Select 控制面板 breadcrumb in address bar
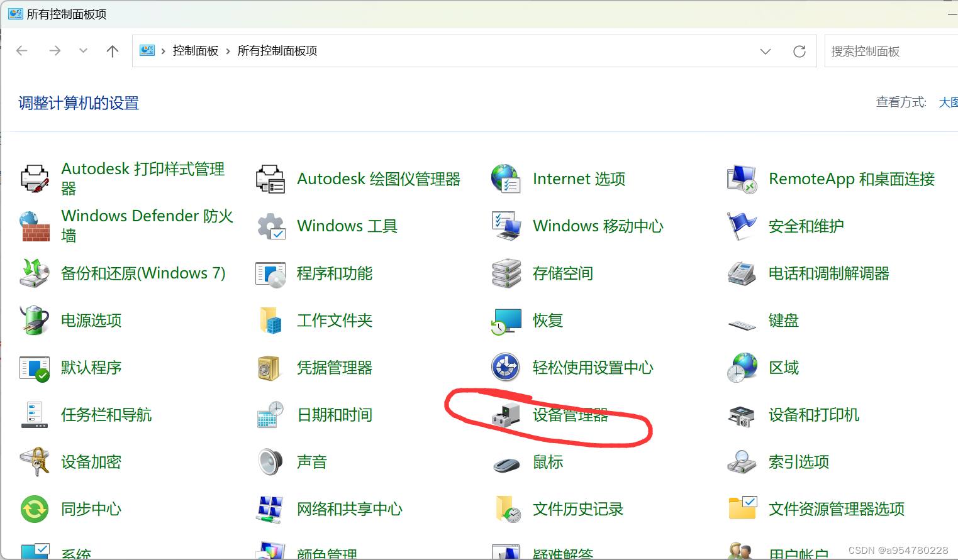Image resolution: width=958 pixels, height=560 pixels. [x=196, y=51]
